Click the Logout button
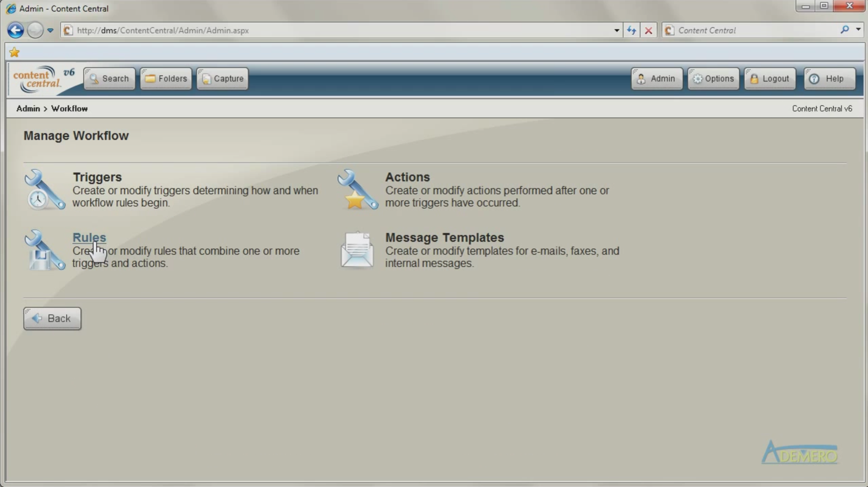This screenshot has height=487, width=868. (770, 78)
